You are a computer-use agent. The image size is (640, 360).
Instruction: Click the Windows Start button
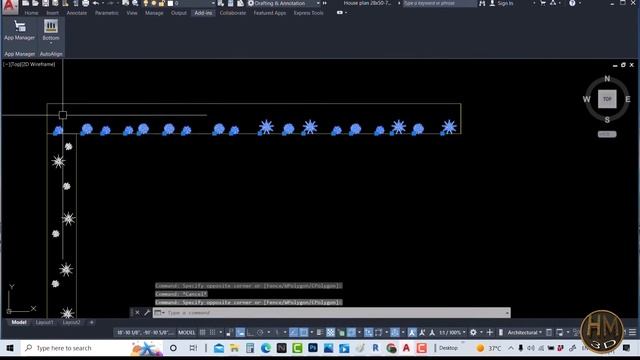click(10, 348)
